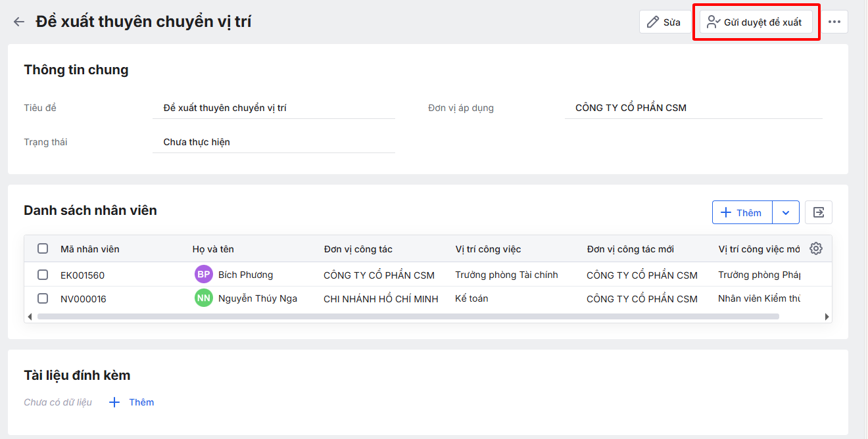Open the three-dot more options menu

[x=834, y=22]
